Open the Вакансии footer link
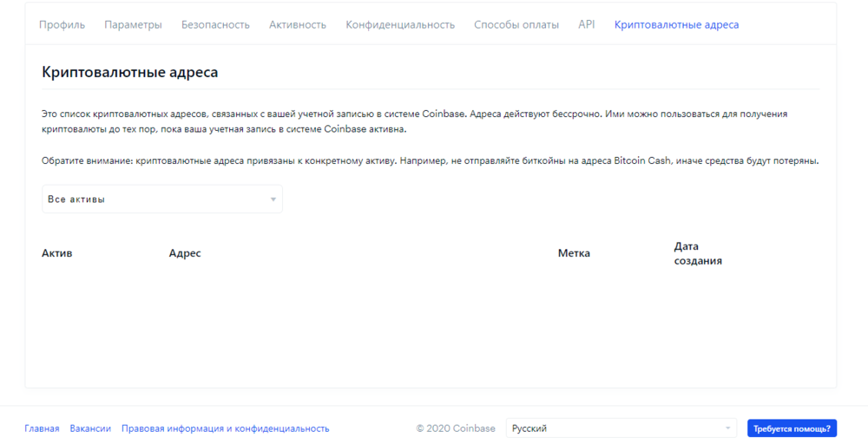This screenshot has height=444, width=868. (x=90, y=428)
